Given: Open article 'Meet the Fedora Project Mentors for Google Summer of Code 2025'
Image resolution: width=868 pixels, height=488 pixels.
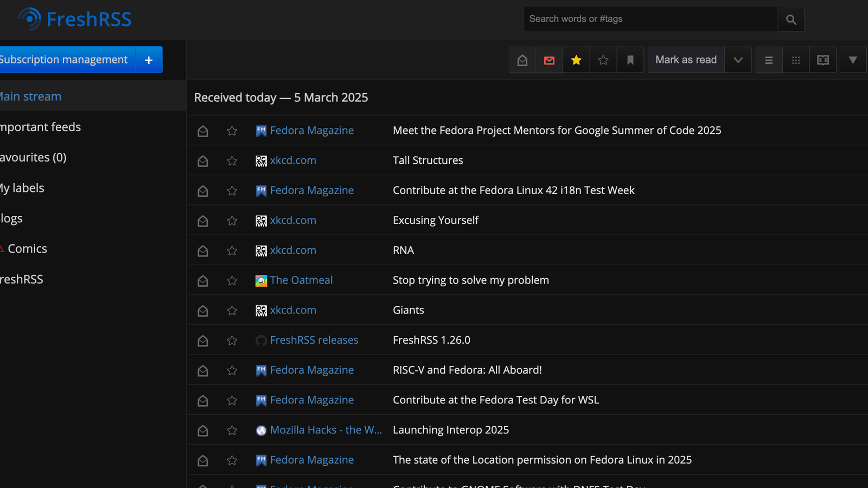Looking at the screenshot, I should pyautogui.click(x=557, y=131).
